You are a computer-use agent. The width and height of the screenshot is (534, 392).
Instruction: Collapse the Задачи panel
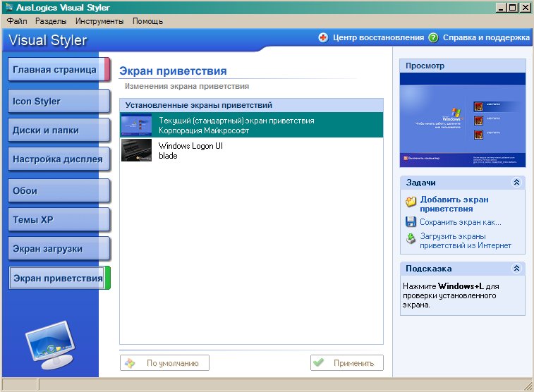516,183
